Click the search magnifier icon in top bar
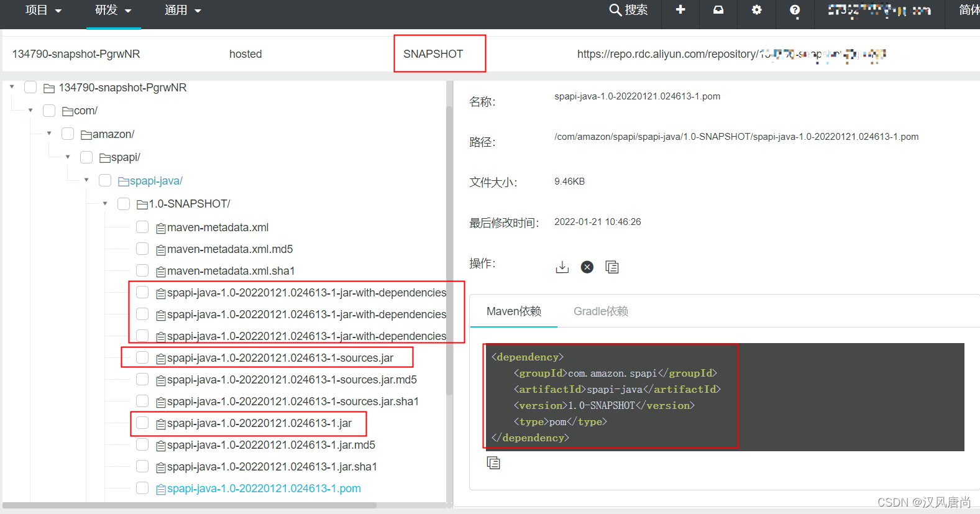This screenshot has width=980, height=514. (615, 10)
